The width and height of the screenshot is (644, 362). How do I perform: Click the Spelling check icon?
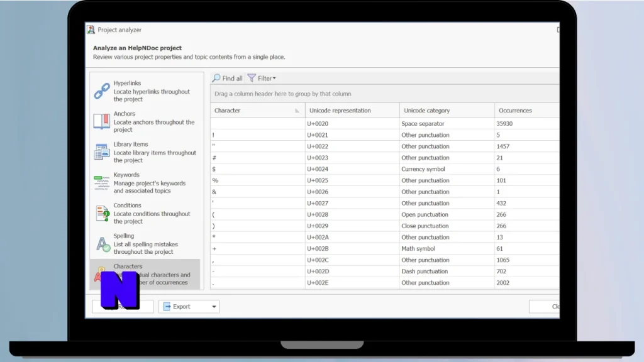103,244
